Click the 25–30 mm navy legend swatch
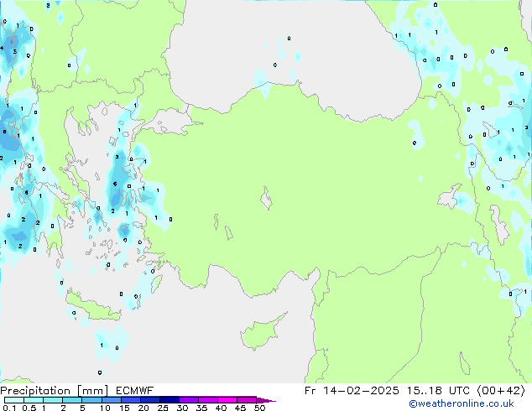 169,400
